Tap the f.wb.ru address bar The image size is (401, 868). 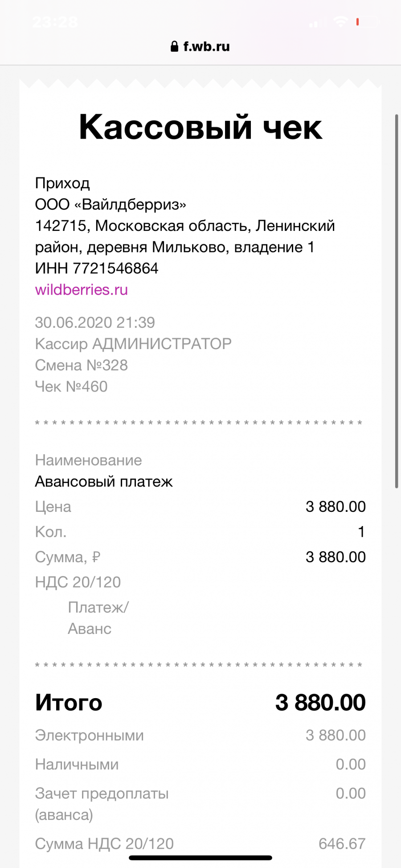coord(200,46)
